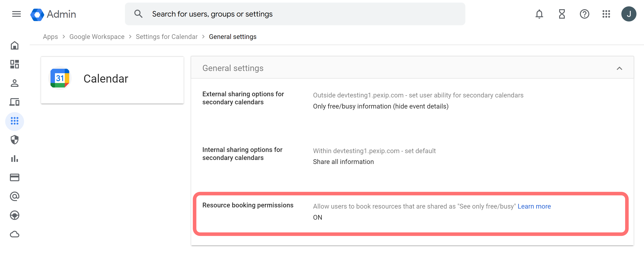Open the main hamburger menu

16,14
